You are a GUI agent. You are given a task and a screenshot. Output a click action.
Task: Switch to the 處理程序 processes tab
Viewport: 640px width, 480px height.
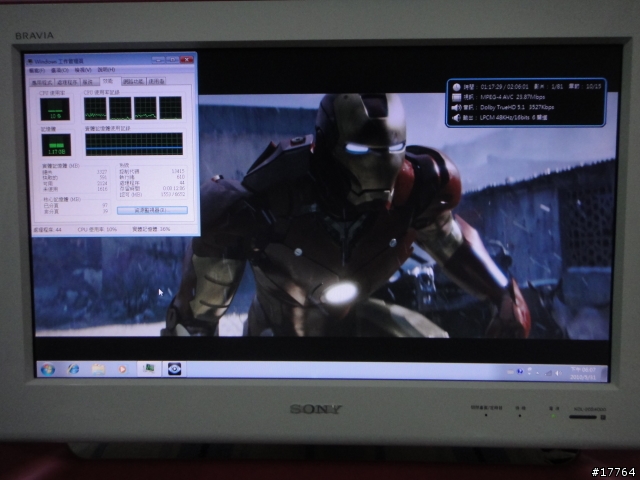click(x=67, y=82)
